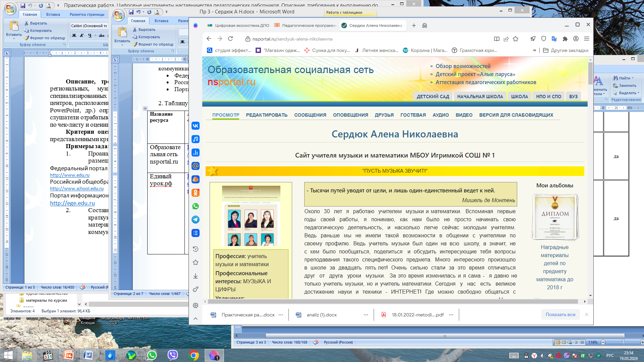Open РЕДАКТИРОВАТЬ tab on profile page

click(267, 115)
